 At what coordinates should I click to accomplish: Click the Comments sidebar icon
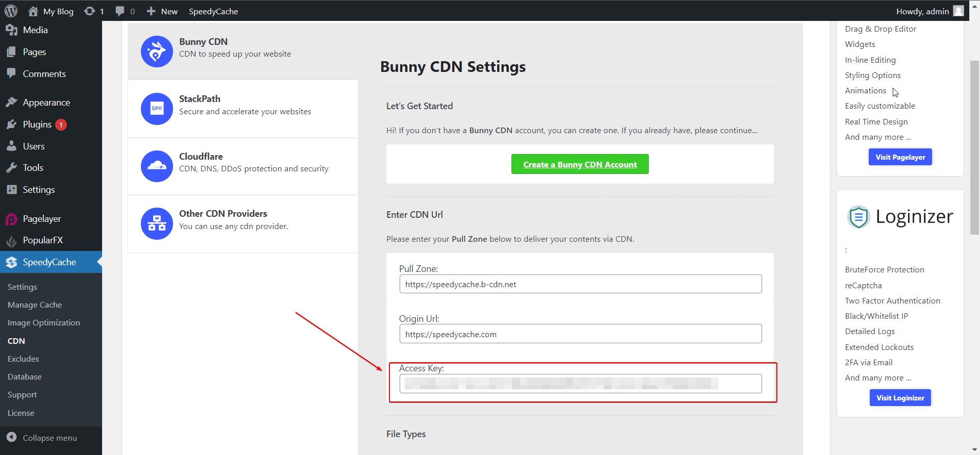click(x=11, y=73)
